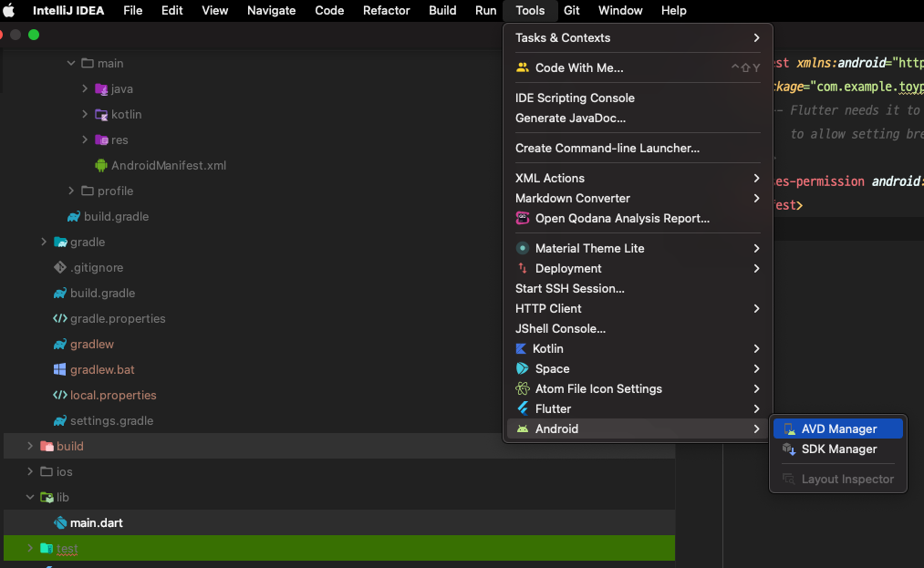
Task: Click the Qodana Analysis Report icon
Action: click(x=522, y=218)
